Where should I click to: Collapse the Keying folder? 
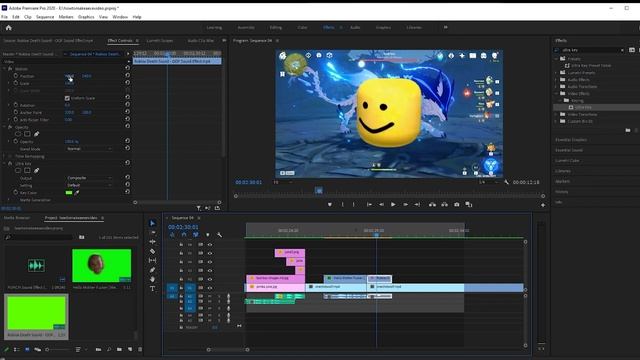tap(561, 100)
